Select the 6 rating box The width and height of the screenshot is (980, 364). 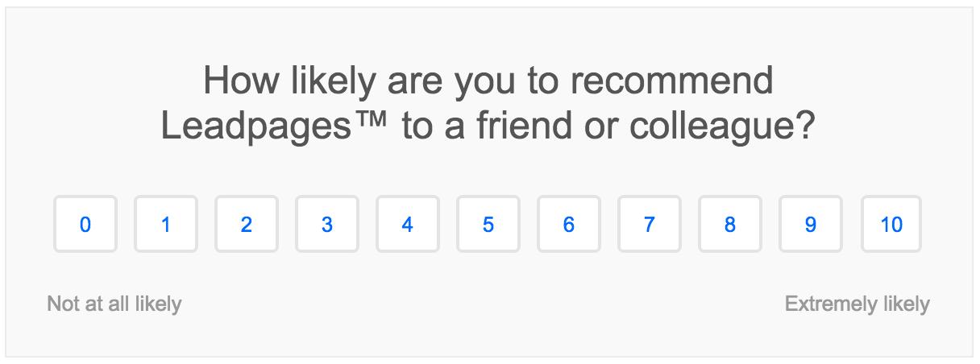coord(569,224)
